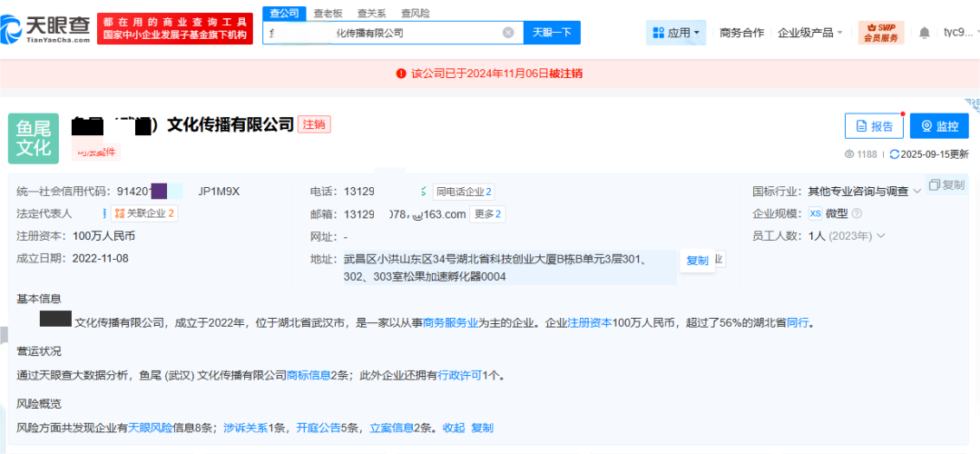Click the SVIP member service badge
980x454 pixels.
pos(880,33)
